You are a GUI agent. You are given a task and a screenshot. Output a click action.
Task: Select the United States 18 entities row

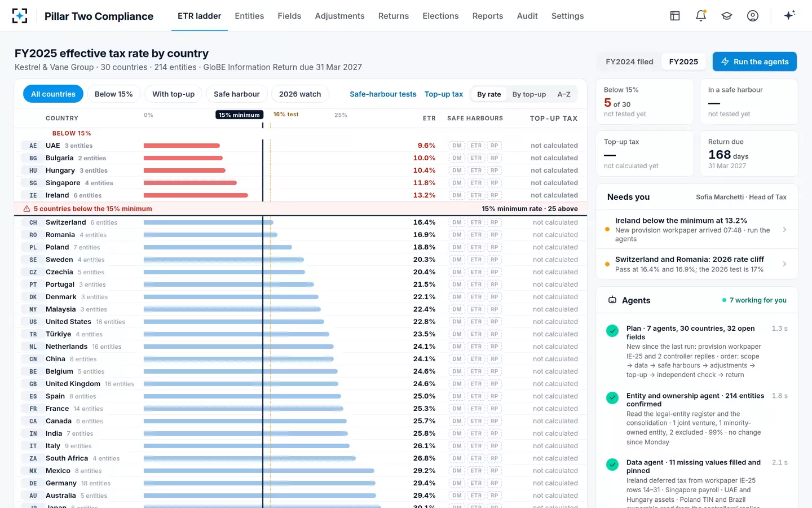(301, 322)
